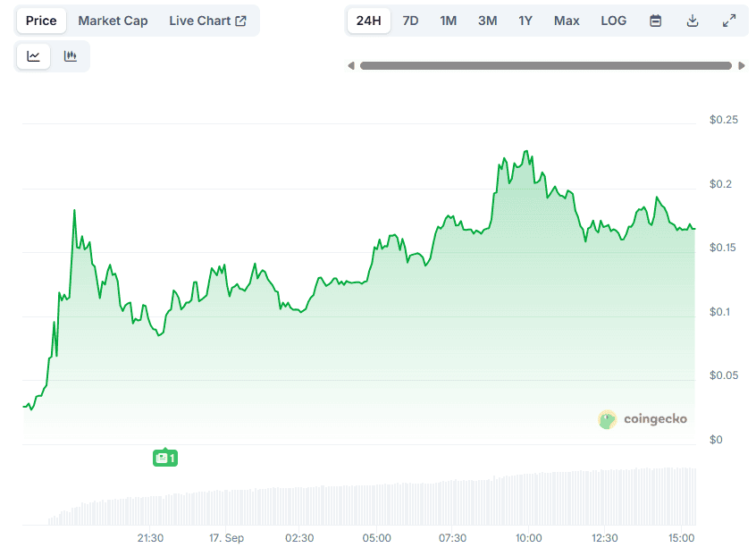Open the calendar date range picker

pos(655,21)
